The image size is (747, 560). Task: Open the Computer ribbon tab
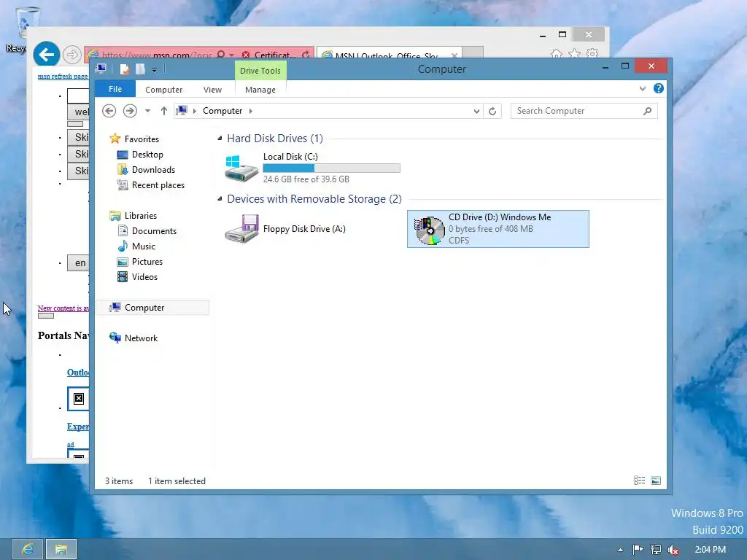point(164,90)
